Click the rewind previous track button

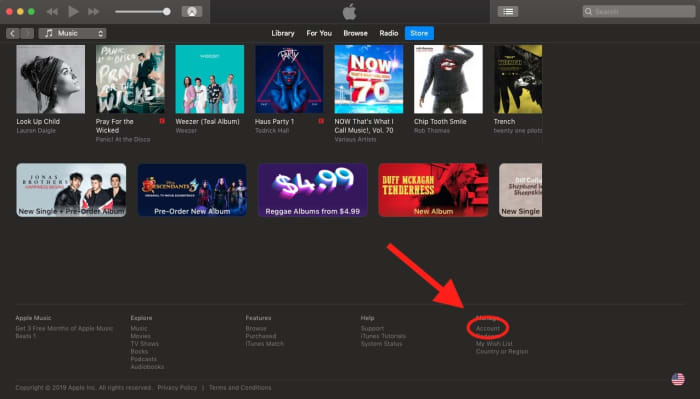point(52,12)
